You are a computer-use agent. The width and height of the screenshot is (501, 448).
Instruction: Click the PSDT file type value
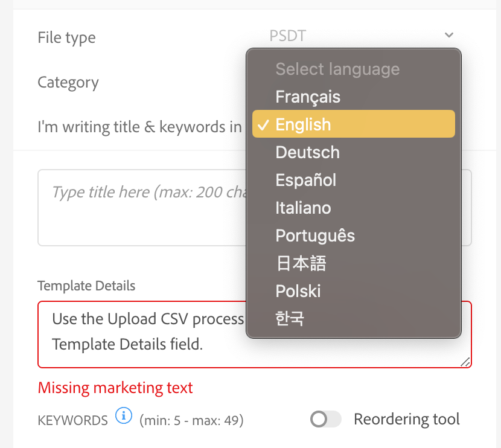(x=288, y=36)
